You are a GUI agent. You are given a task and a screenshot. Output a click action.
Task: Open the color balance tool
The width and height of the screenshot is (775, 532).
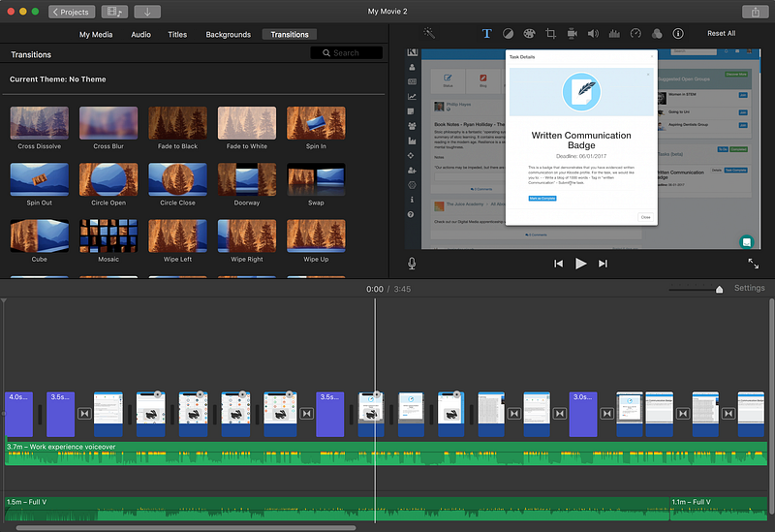tap(509, 34)
